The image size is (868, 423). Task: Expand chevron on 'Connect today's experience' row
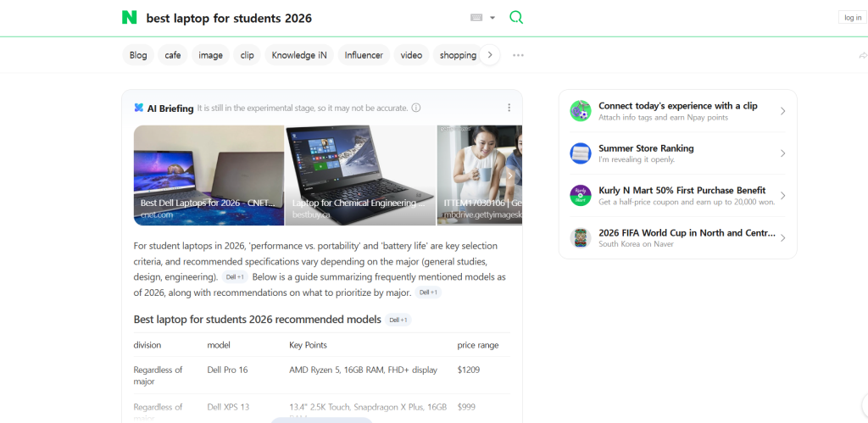click(x=782, y=111)
